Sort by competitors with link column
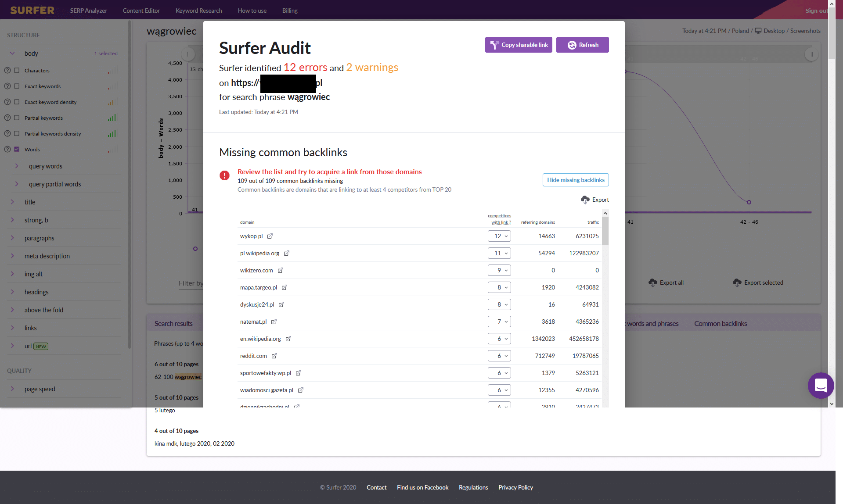Screen dimensions: 843x504 point(499,219)
